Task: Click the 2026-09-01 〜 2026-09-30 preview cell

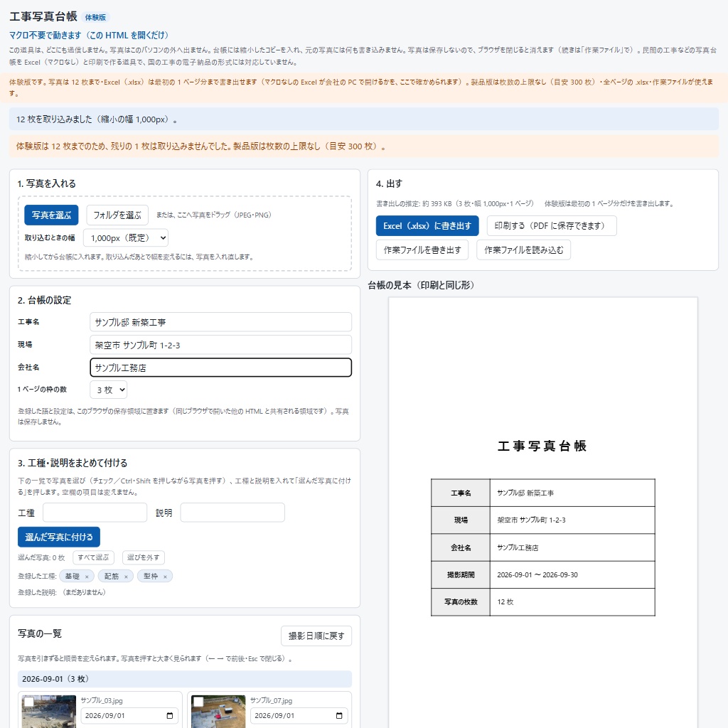Action: tap(572, 574)
